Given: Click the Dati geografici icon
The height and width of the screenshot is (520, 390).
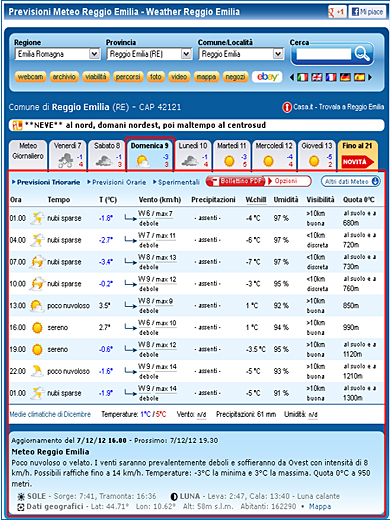Looking at the screenshot, I should [x=21, y=507].
